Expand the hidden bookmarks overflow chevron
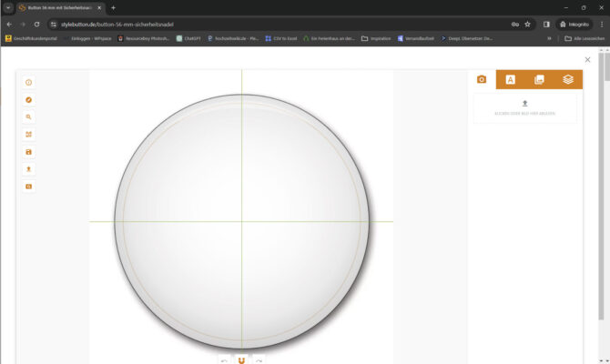The image size is (610, 364). point(549,38)
